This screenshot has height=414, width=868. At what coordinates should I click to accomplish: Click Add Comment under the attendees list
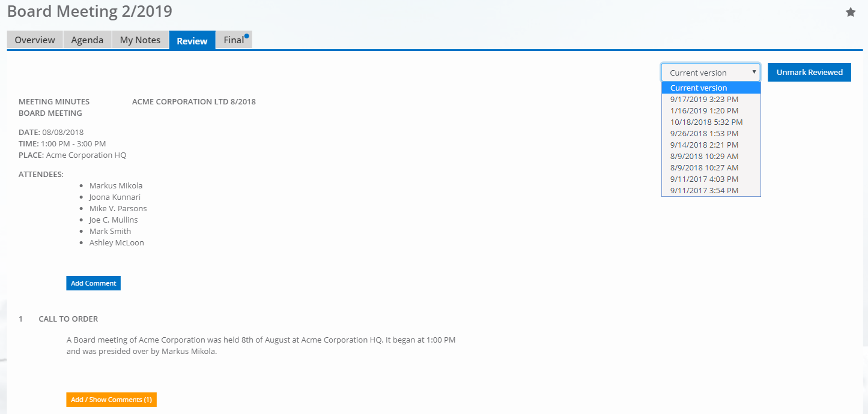(x=93, y=283)
